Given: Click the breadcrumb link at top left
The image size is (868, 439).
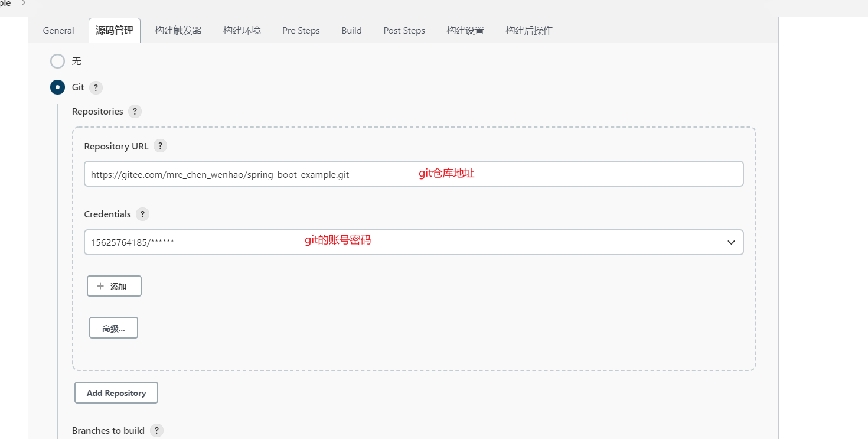Looking at the screenshot, I should tap(6, 3).
